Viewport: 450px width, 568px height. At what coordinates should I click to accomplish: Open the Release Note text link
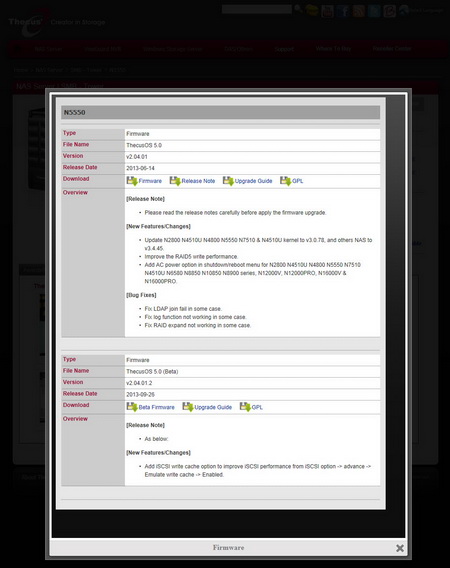tap(198, 181)
